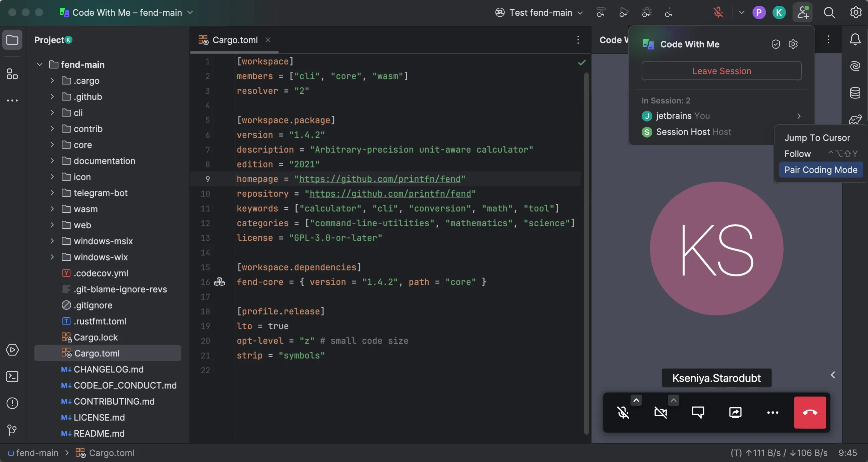Open the Terminal tool window
This screenshot has width=868, height=462.
12,377
